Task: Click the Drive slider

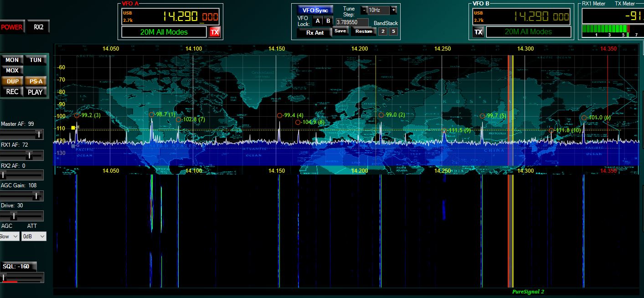Action: coord(22,216)
